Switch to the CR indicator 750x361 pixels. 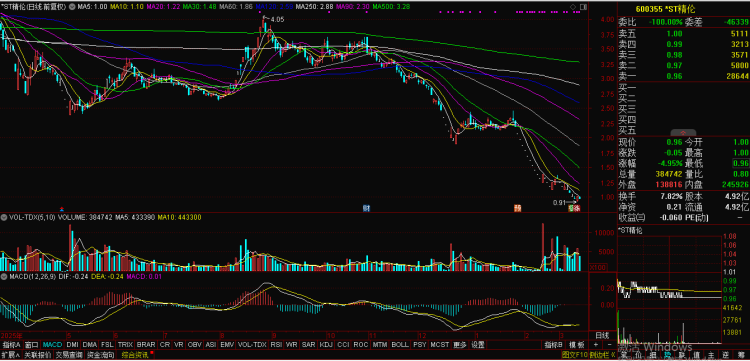(x=165, y=345)
